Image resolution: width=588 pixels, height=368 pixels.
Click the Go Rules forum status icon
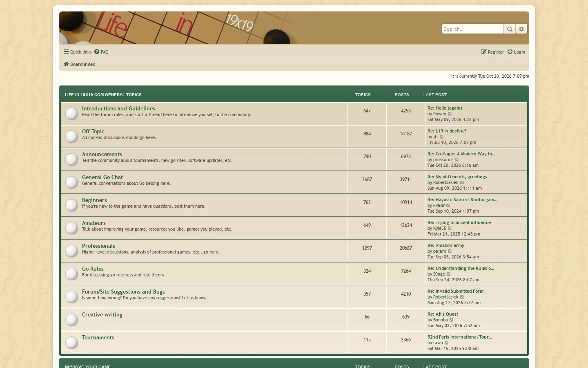click(x=71, y=274)
